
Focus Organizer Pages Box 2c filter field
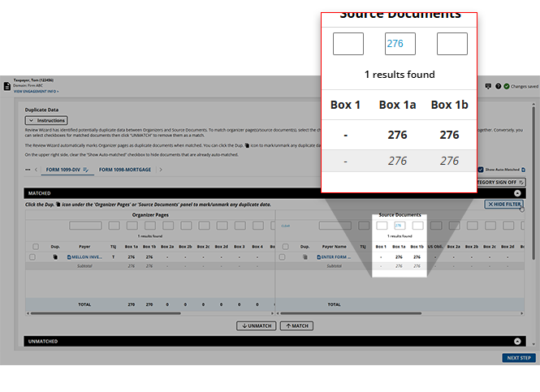[204, 226]
